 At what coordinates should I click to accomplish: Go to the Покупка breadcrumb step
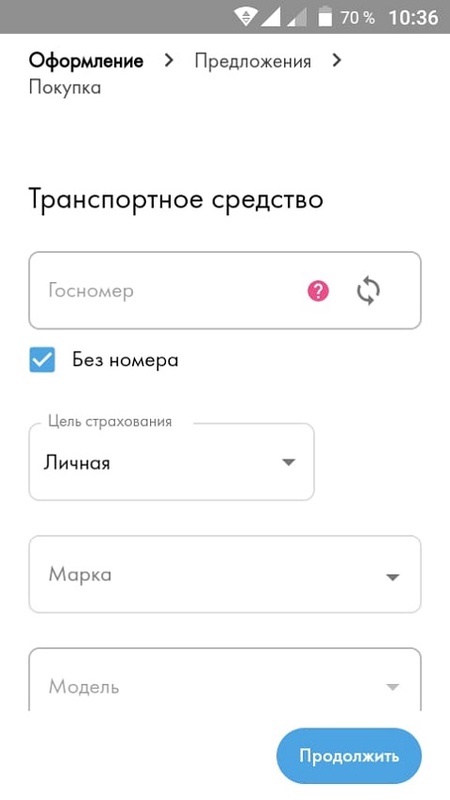pyautogui.click(x=65, y=87)
